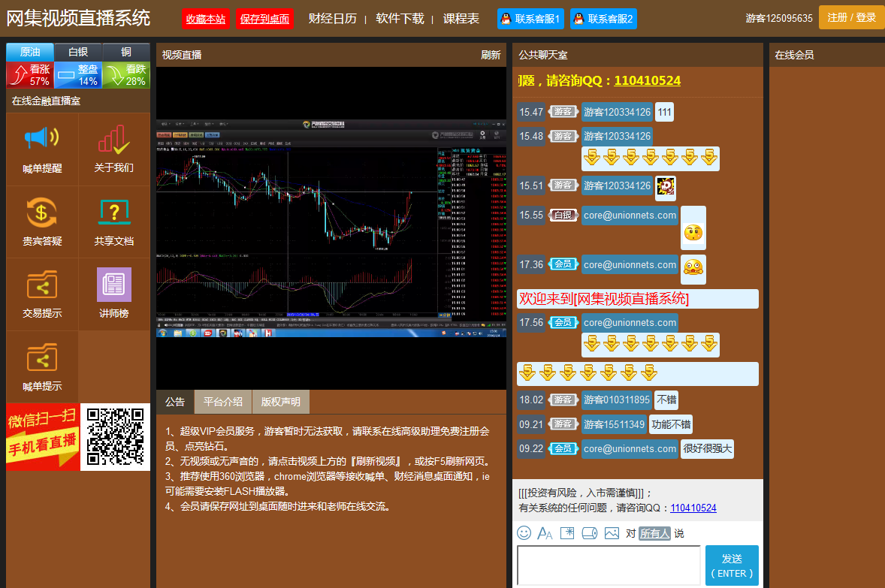Click 注册 / 登录 button
The image size is (885, 588).
click(851, 17)
